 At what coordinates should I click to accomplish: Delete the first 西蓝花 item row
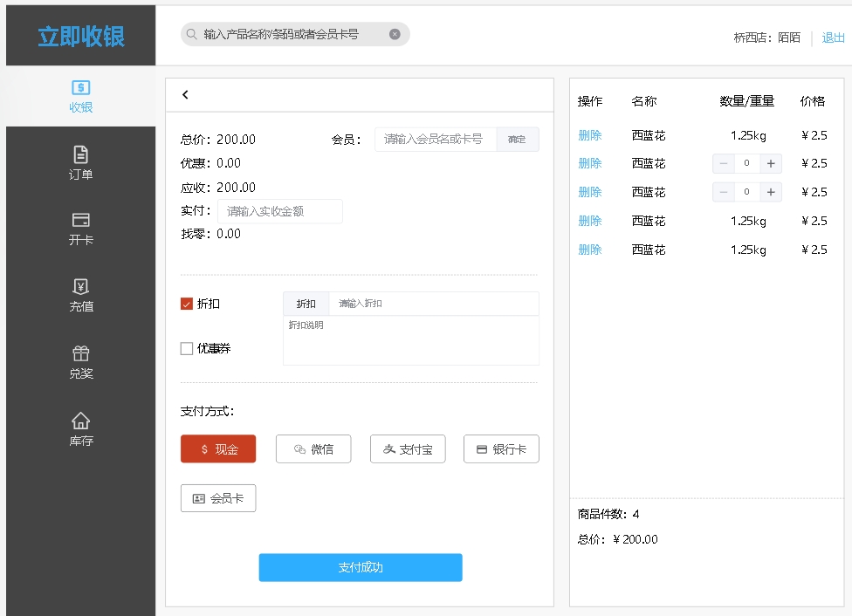pyautogui.click(x=589, y=135)
